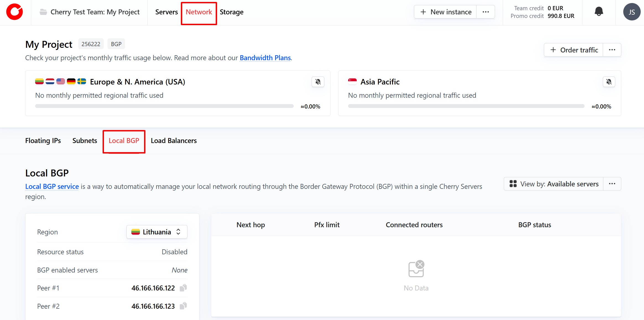This screenshot has width=644, height=320.
Task: Open the Lithuania region dropdown
Action: (x=157, y=232)
